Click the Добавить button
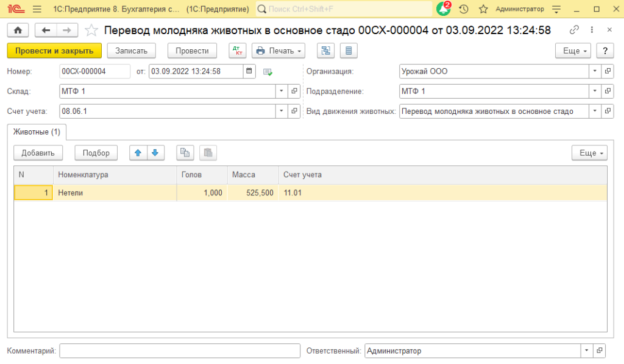The image size is (624, 364). pos(38,153)
